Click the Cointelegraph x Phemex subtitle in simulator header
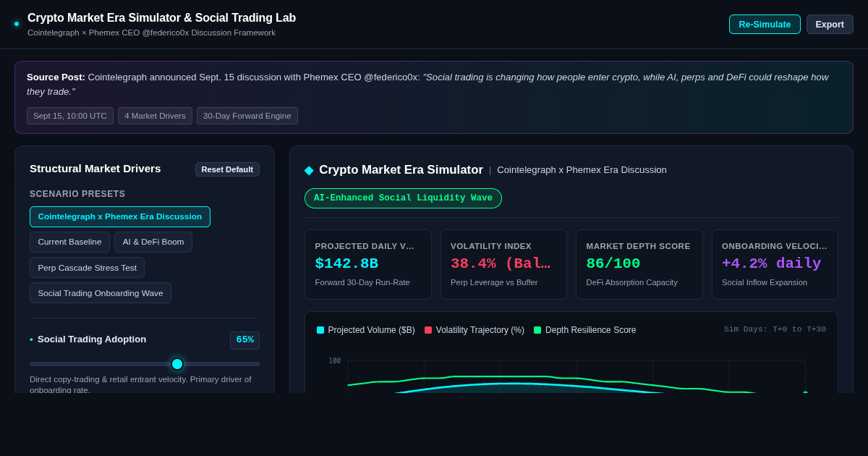 click(x=582, y=170)
